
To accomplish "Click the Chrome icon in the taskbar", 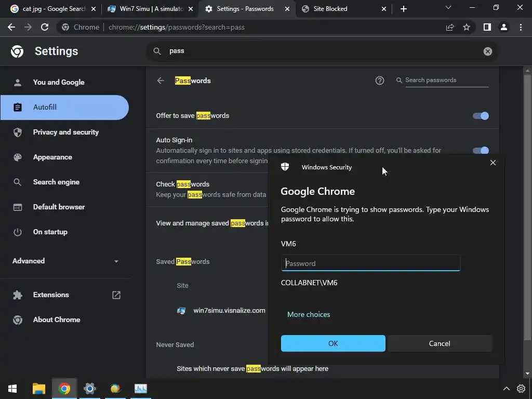I will [x=64, y=389].
